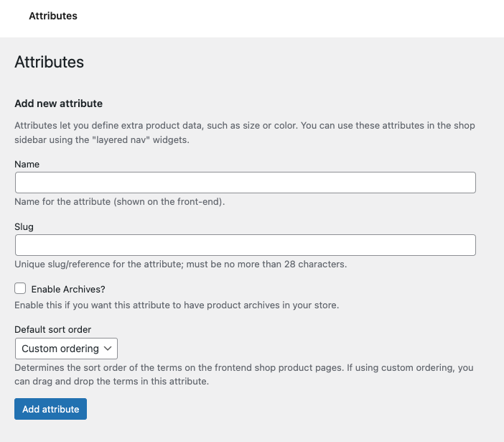Click the 'Slug' field label
This screenshot has height=442, width=504.
(x=24, y=227)
